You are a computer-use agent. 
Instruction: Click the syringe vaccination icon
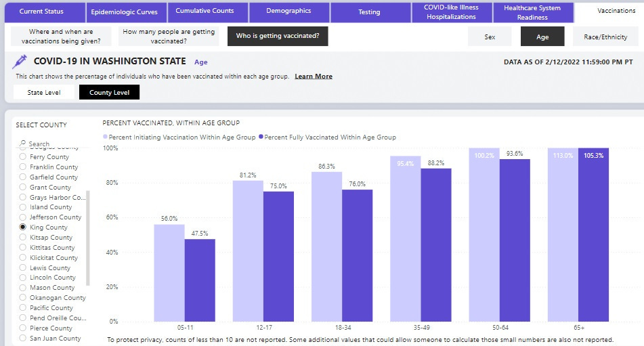[x=20, y=62]
